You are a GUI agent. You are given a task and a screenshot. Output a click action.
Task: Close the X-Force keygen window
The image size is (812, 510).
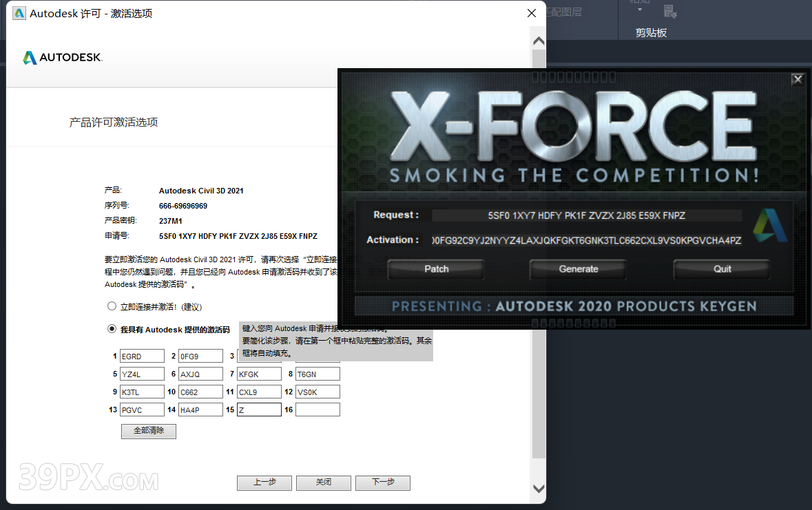click(798, 79)
